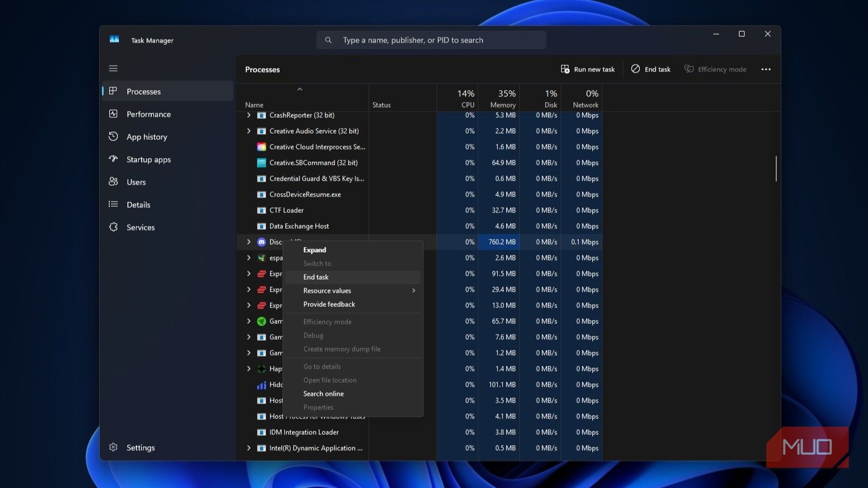Click the Efficiency mode toolbar button label
This screenshot has width=868, height=488.
click(722, 69)
